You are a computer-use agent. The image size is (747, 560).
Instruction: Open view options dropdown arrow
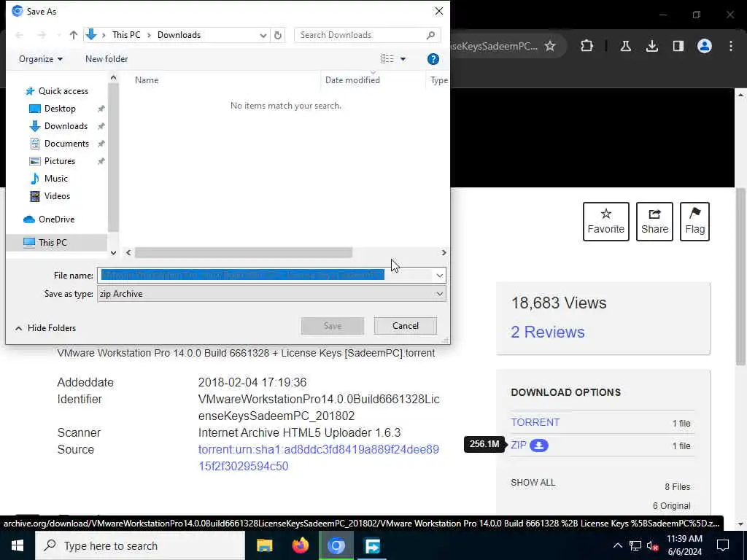[403, 59]
